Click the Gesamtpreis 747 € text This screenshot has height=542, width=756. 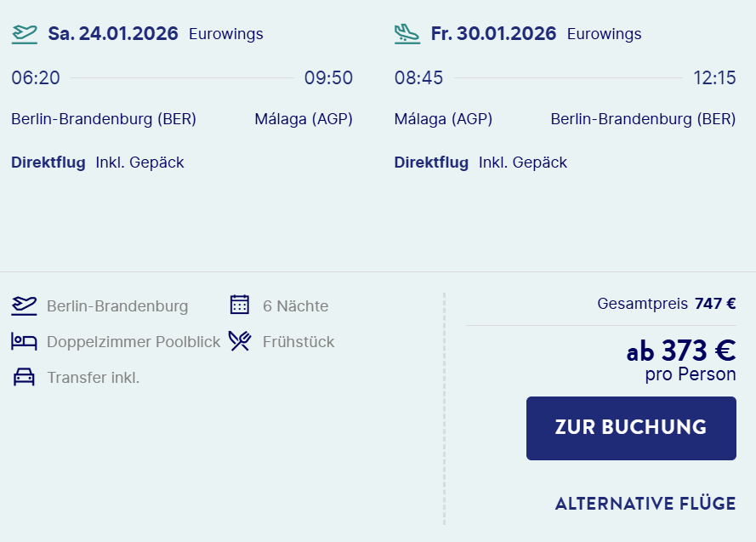click(667, 304)
